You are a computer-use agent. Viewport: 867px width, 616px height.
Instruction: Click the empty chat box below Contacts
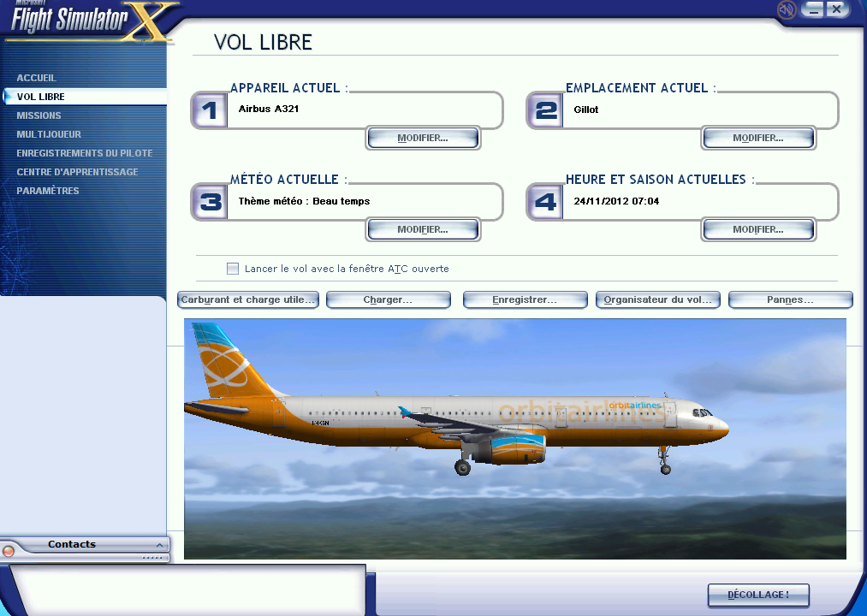[188, 590]
